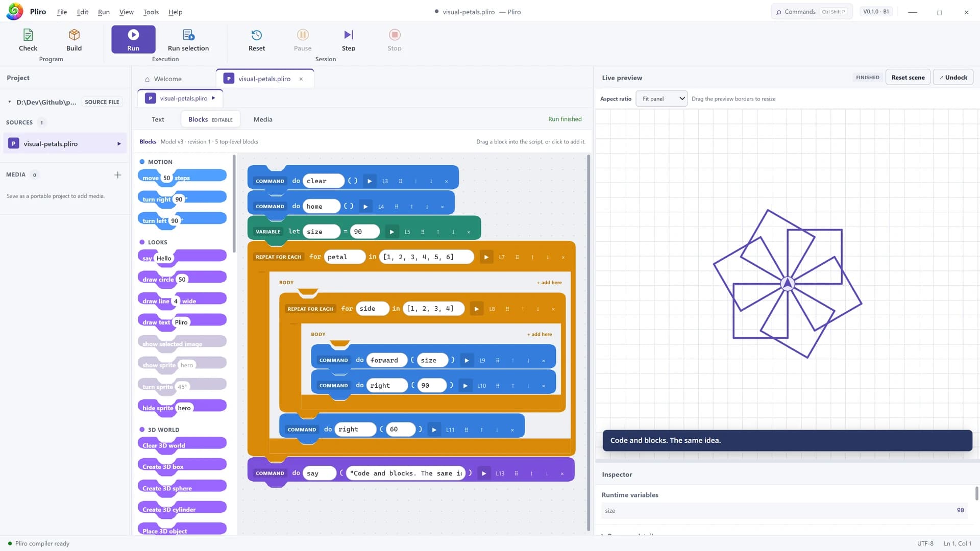The width and height of the screenshot is (980, 551).
Task: Edit the petal list field
Action: 426,257
